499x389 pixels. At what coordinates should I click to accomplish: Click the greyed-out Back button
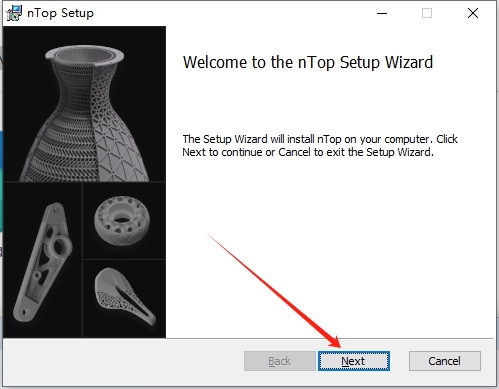(280, 361)
